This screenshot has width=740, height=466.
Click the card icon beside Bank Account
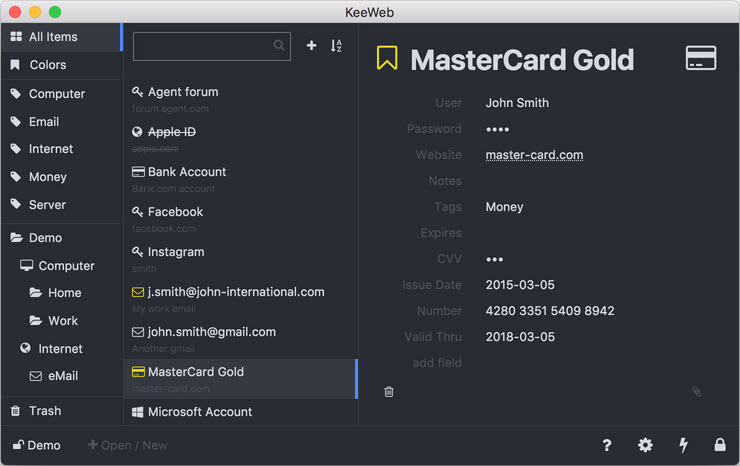click(138, 172)
